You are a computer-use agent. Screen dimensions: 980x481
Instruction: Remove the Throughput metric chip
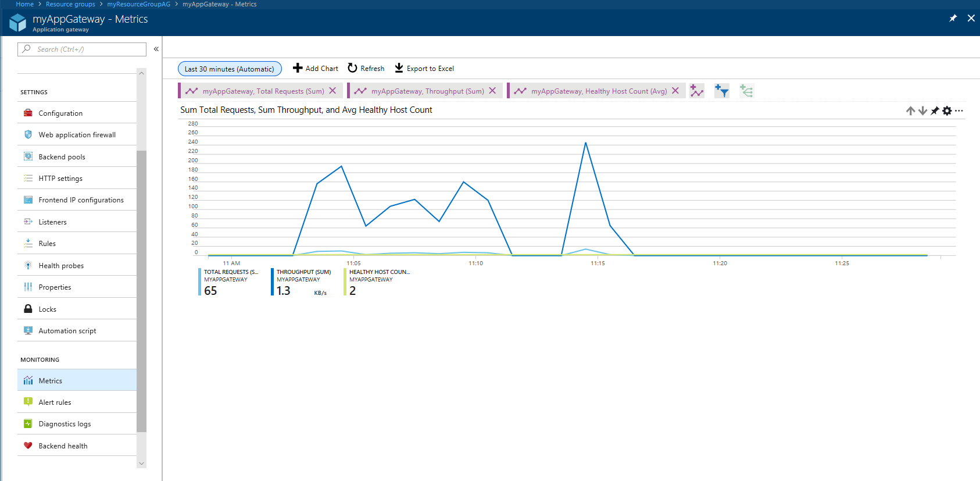coord(492,91)
